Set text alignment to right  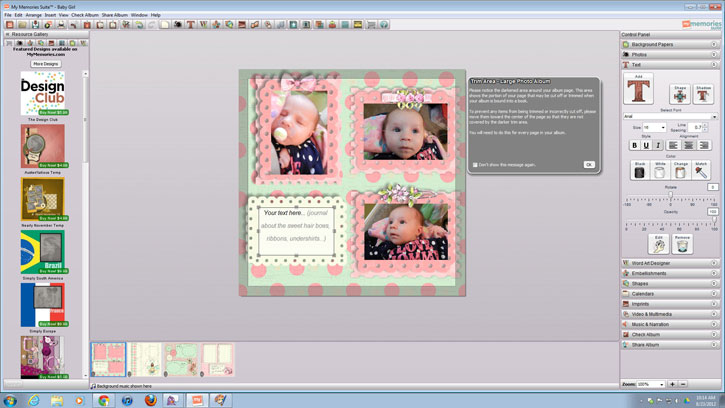tap(704, 145)
